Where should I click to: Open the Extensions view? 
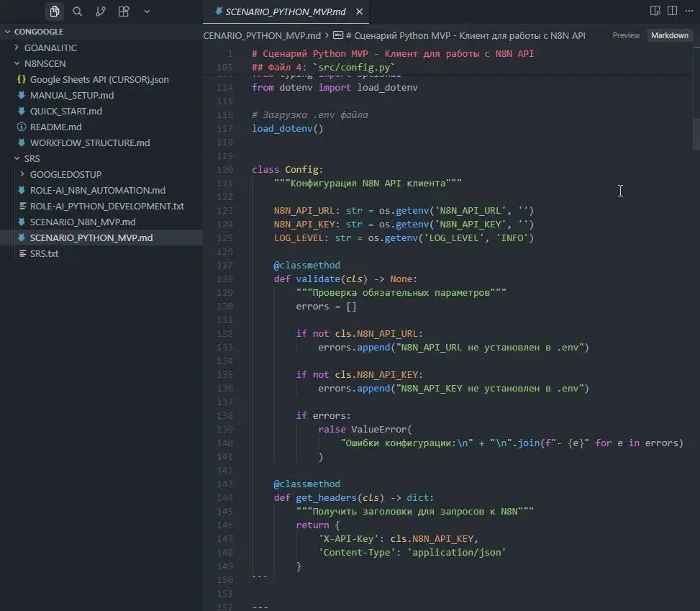(x=123, y=11)
